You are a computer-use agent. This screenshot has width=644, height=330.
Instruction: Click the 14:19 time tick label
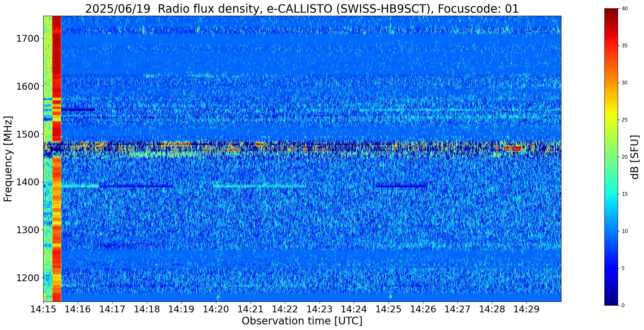coord(182,309)
